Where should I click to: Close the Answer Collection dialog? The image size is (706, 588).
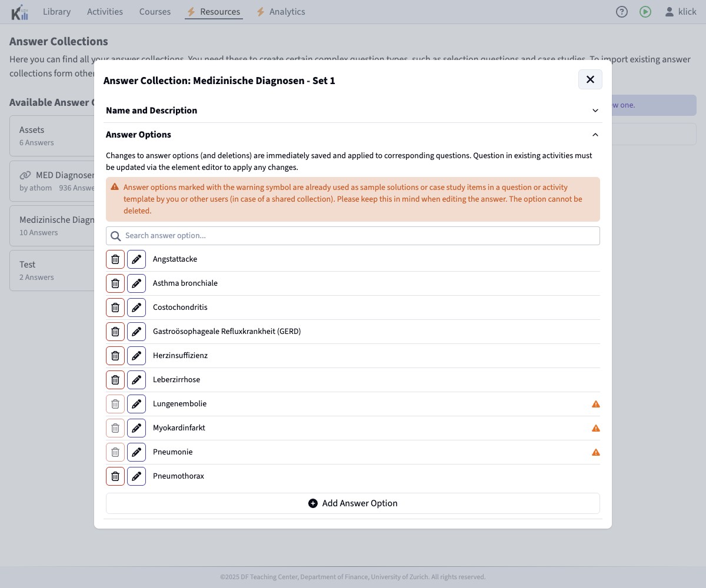590,79
